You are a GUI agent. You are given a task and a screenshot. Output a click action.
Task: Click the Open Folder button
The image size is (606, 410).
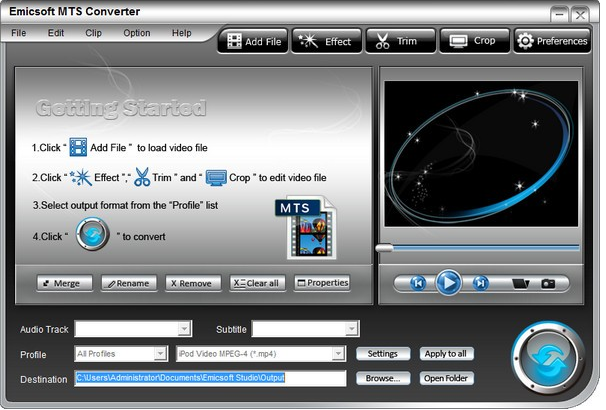[446, 378]
